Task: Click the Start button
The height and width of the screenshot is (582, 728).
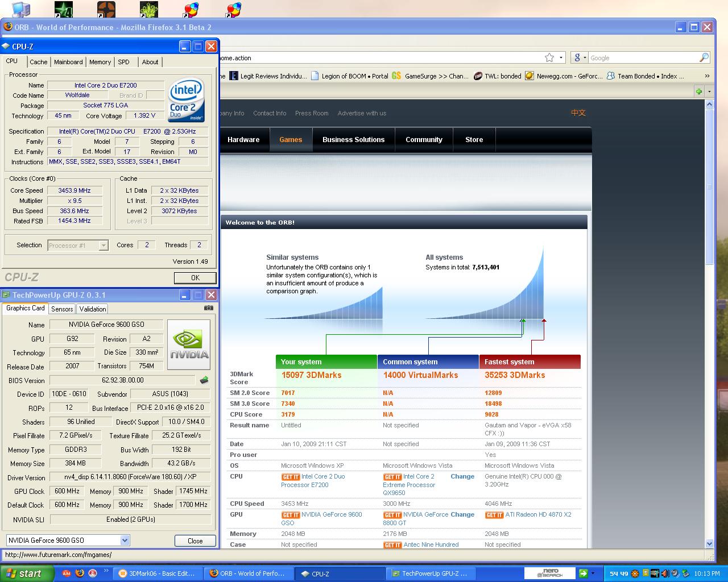Action: pos(27,573)
